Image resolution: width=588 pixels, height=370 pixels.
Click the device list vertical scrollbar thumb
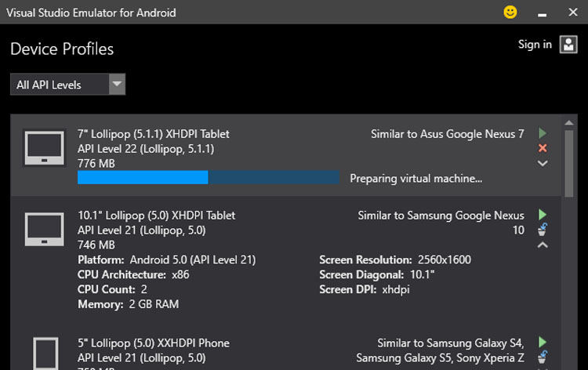[x=569, y=164]
